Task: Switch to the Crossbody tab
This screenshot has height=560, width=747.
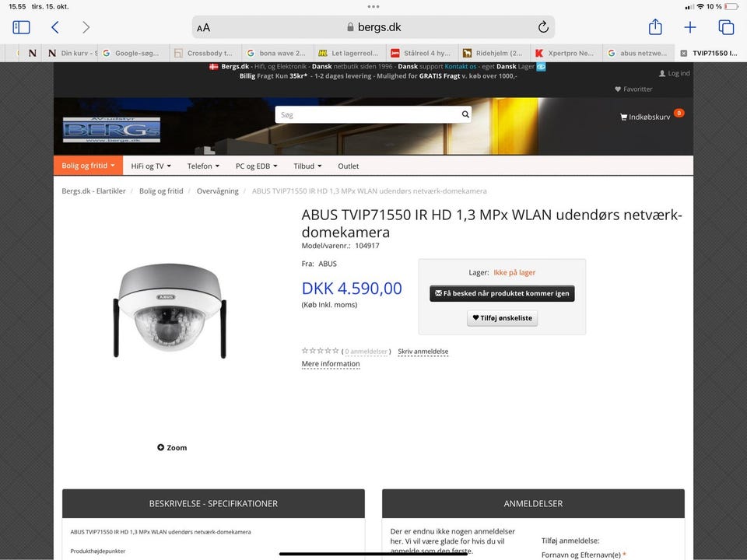Action: [x=205, y=53]
